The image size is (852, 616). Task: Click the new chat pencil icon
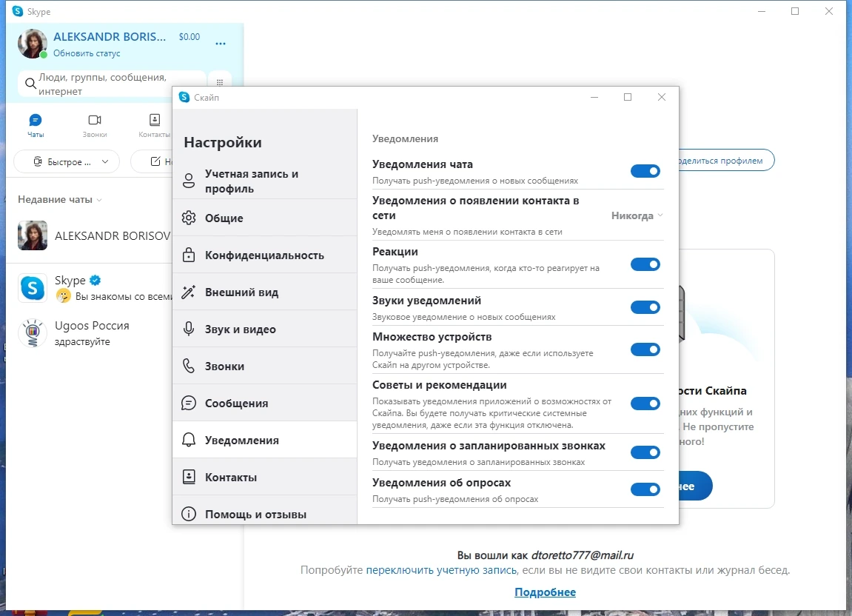[x=155, y=161]
